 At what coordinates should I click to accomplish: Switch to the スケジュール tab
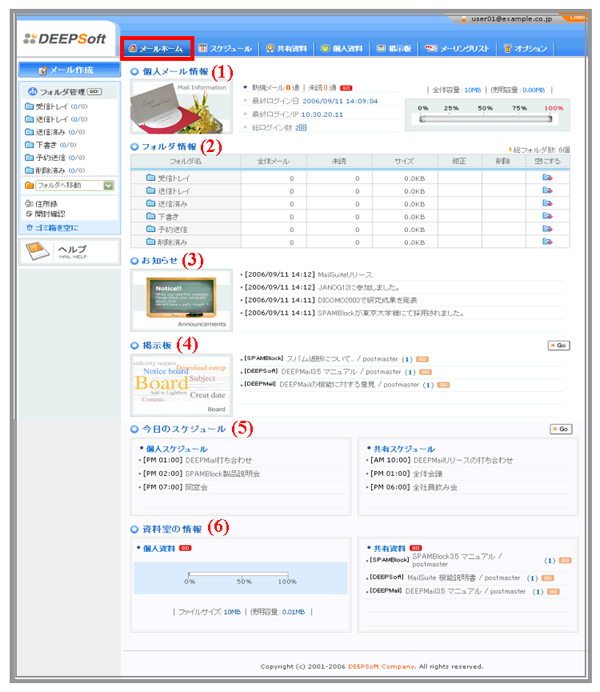(x=225, y=49)
